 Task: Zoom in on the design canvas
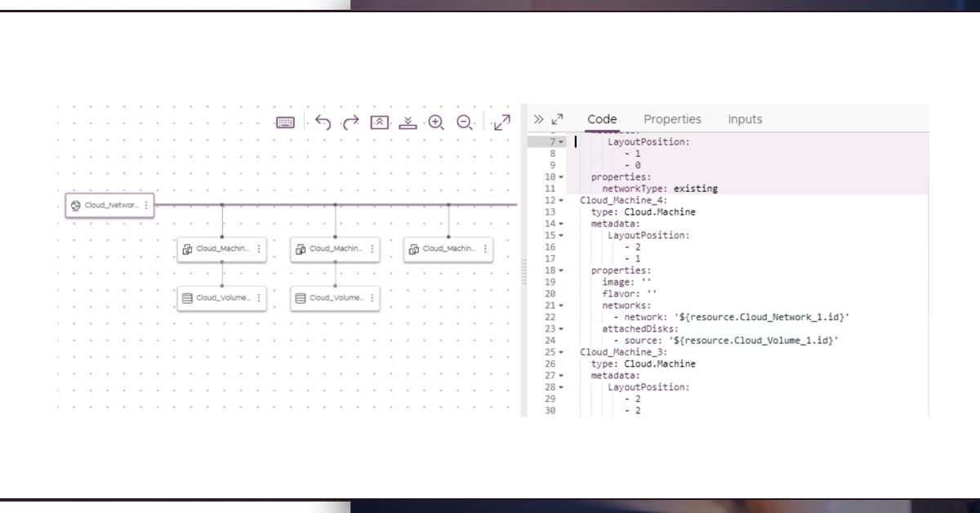coord(436,123)
